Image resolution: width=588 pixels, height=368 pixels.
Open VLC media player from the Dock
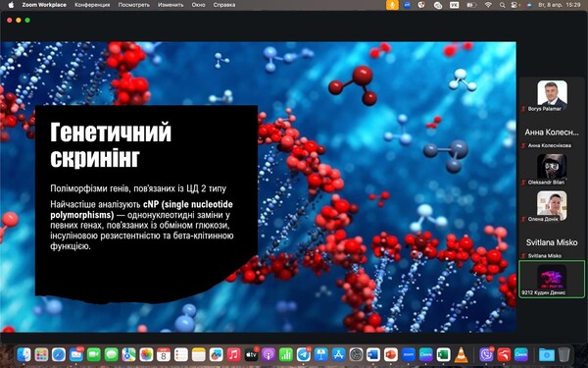pyautogui.click(x=461, y=354)
